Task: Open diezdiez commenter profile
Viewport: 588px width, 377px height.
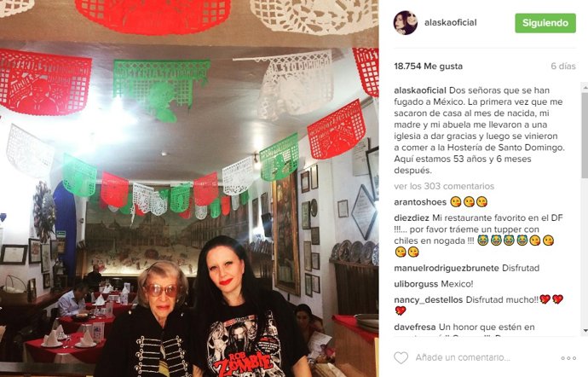Action: 412,217
